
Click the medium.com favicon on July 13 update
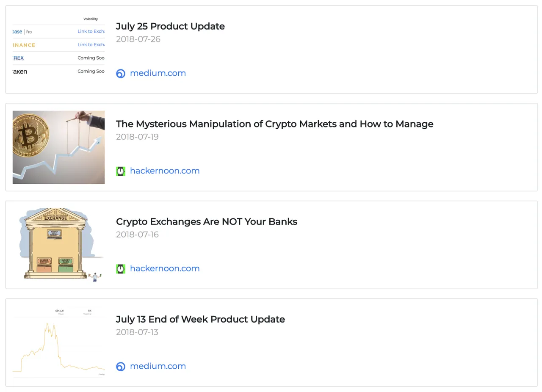tap(121, 367)
